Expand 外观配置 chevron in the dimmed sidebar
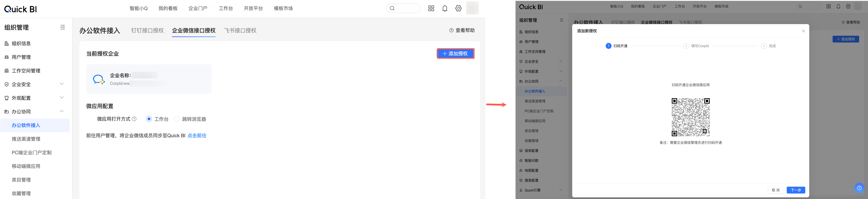 tap(561, 71)
